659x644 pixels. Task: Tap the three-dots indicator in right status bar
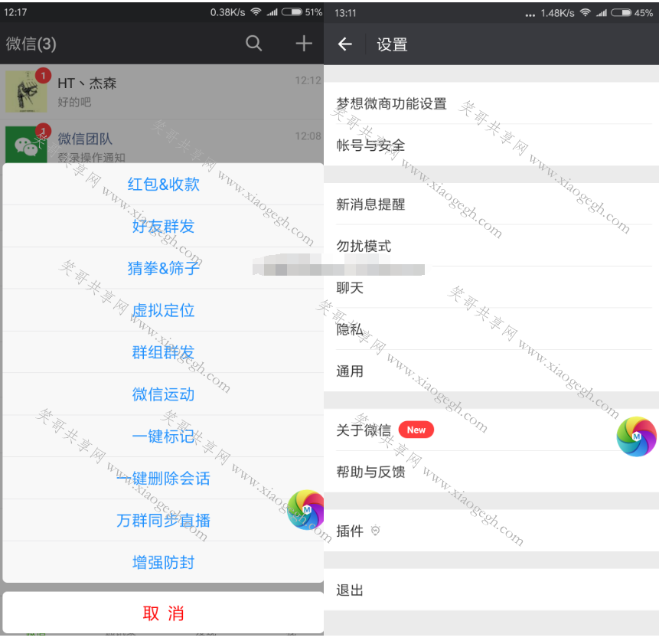coord(530,15)
